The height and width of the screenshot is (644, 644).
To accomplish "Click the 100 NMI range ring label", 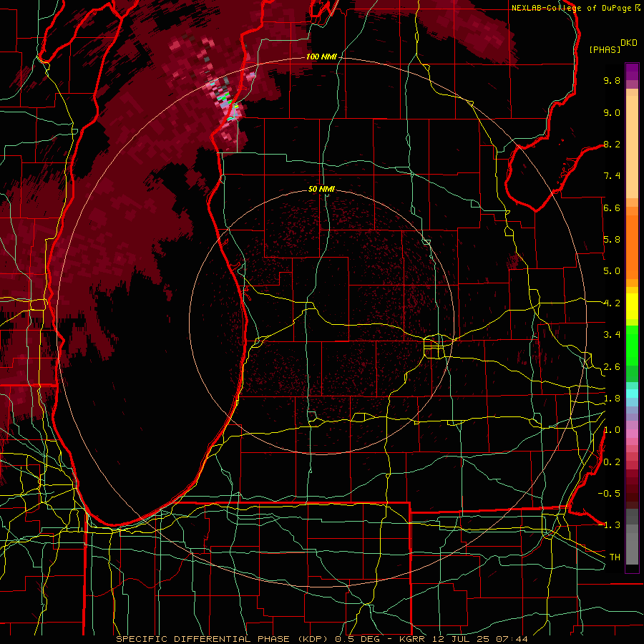I will tap(321, 57).
